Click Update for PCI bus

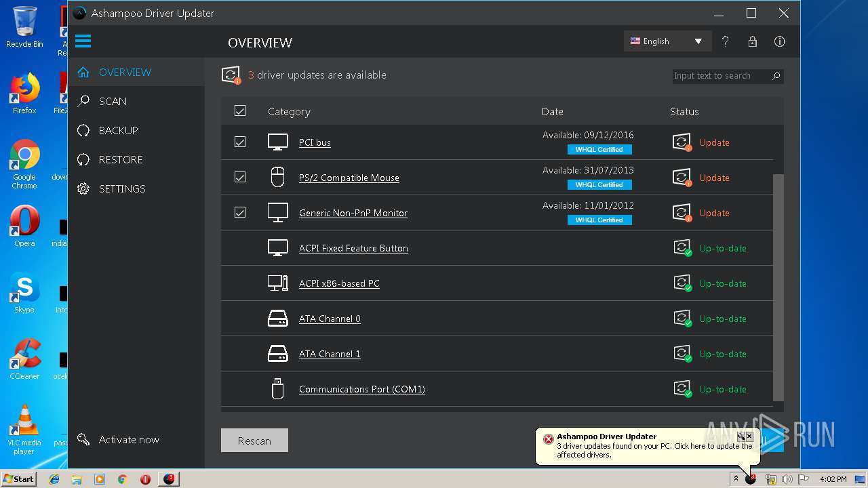point(714,142)
